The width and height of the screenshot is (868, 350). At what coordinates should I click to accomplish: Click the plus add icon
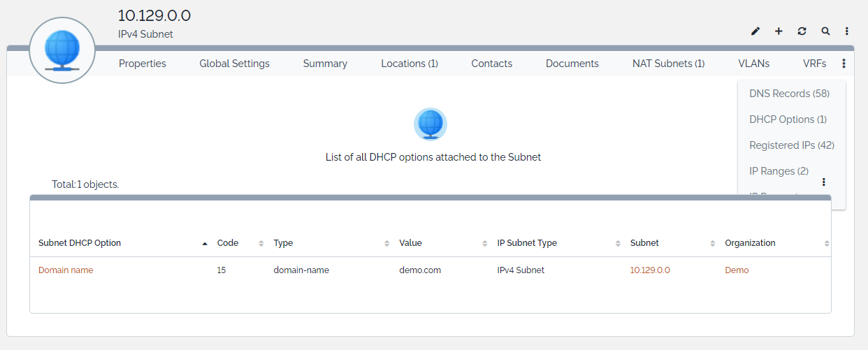coord(779,31)
